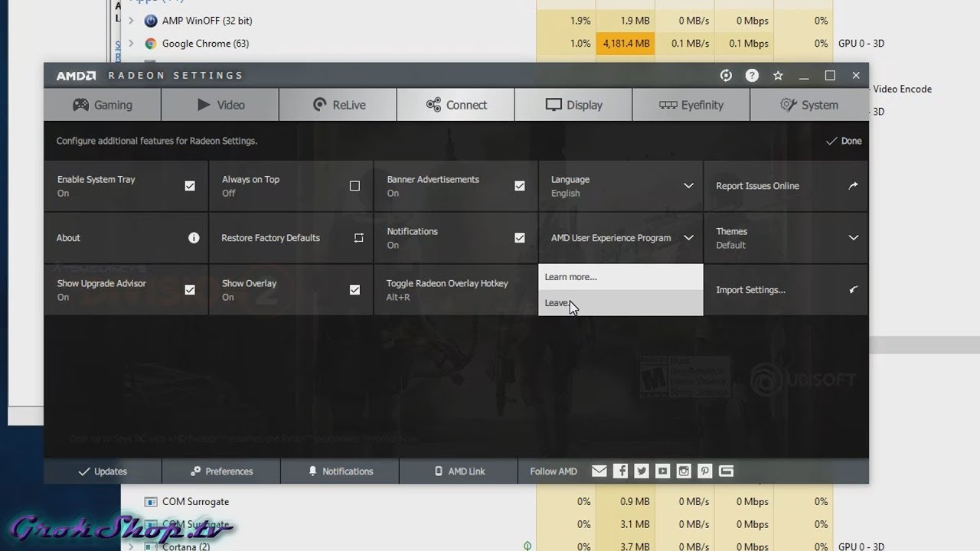
Task: Open AMD Link in the bottom bar
Action: 459,471
